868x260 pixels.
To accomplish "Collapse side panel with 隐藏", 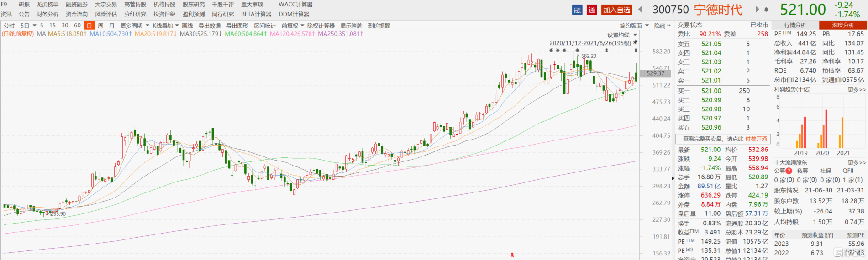I will click(660, 26).
